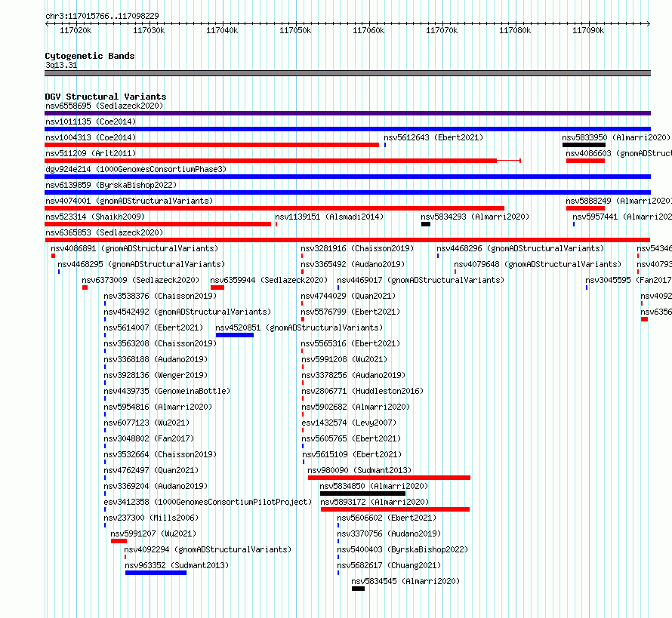The height and width of the screenshot is (618, 672).
Task: Click esv3412358 (1000GenomesConsortiumPilotProject) label
Action: click(208, 502)
